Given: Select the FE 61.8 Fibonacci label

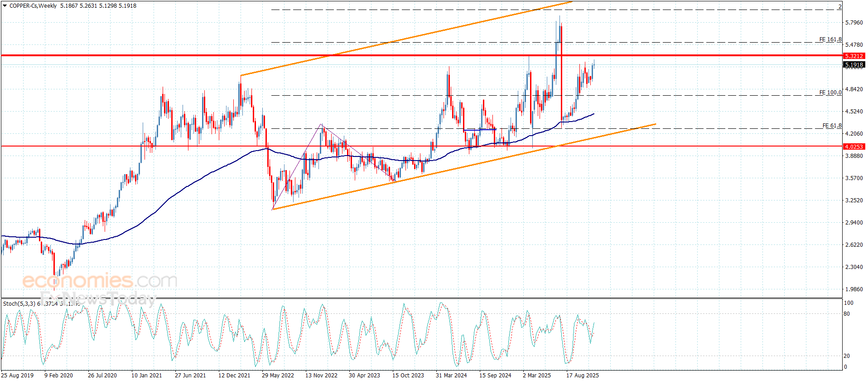Looking at the screenshot, I should point(832,126).
